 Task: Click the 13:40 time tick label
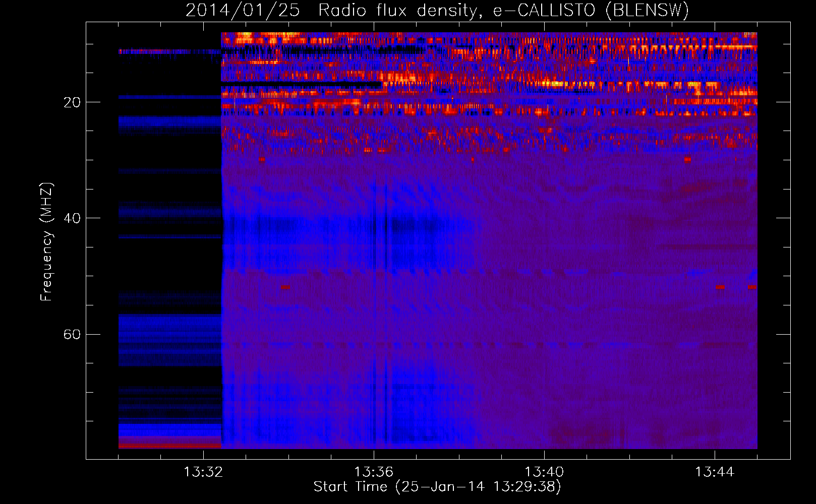pyautogui.click(x=544, y=472)
